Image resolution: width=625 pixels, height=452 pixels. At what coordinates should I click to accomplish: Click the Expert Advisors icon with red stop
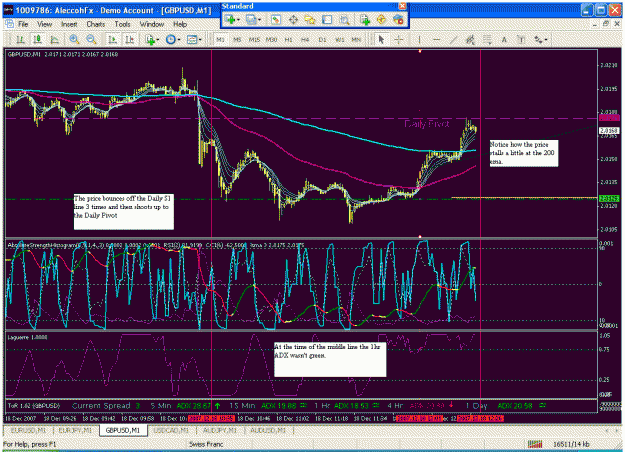398,20
